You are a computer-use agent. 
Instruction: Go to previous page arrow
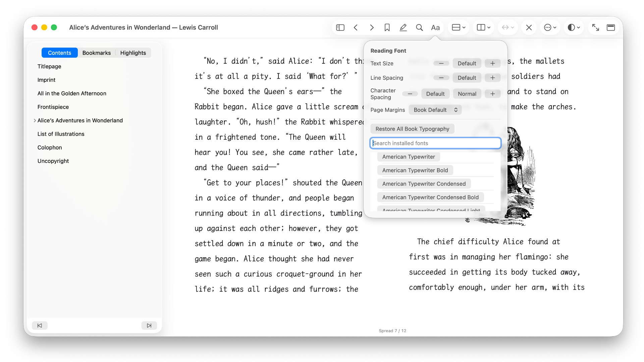(x=356, y=27)
